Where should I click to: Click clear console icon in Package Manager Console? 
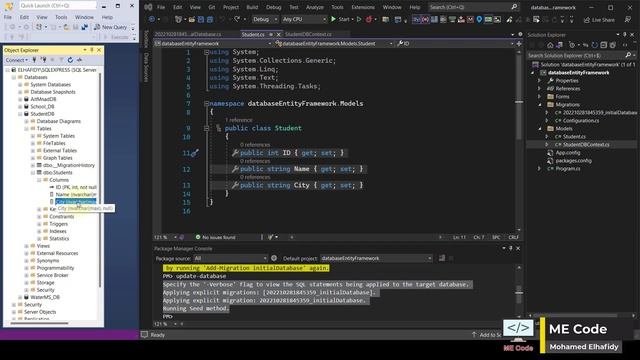[x=442, y=258]
